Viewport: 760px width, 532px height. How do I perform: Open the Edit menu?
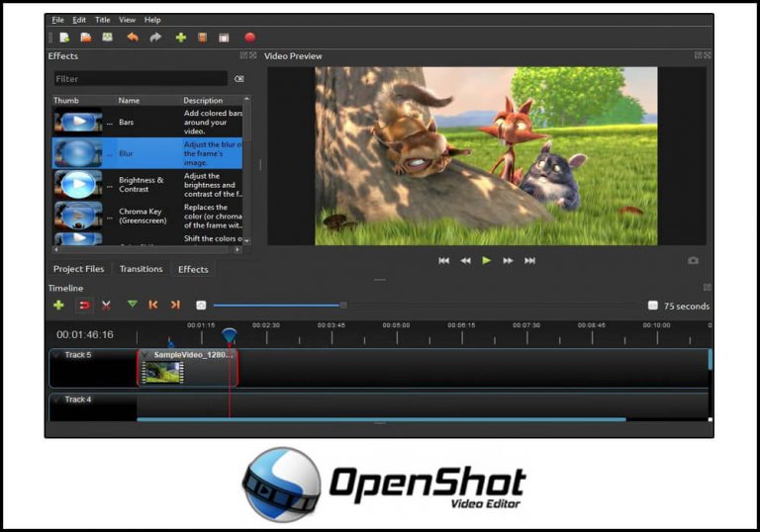[79, 20]
